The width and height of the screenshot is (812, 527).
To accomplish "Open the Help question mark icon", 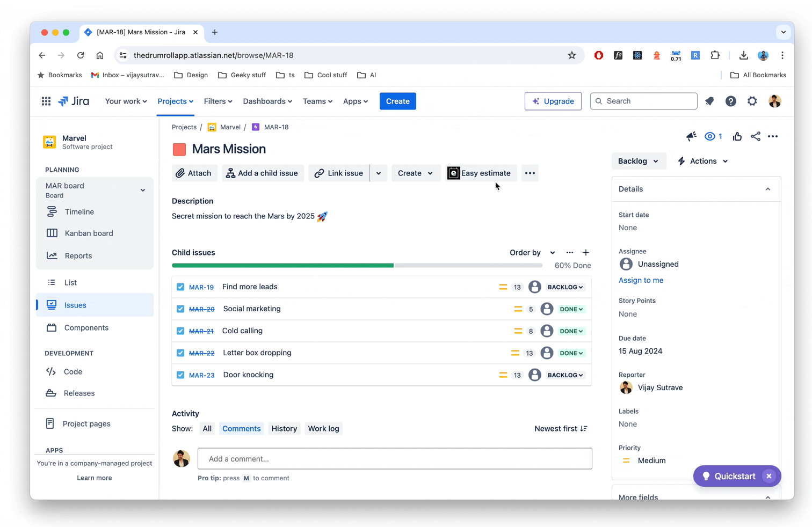I will pyautogui.click(x=731, y=101).
